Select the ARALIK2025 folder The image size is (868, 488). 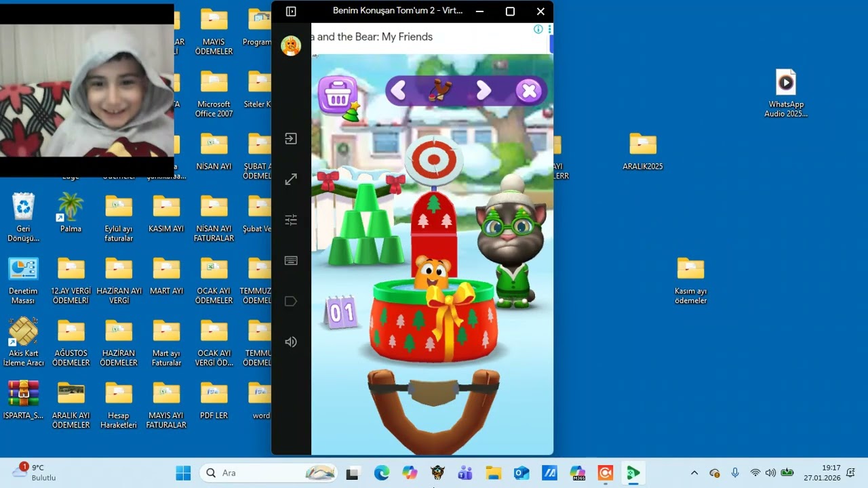pos(643,151)
